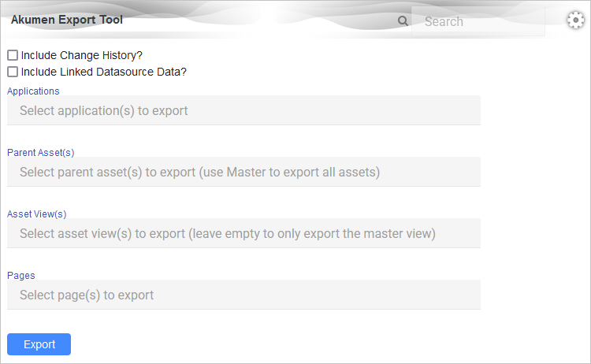Expand the Pages selection dropdown
The width and height of the screenshot is (591, 364).
click(243, 295)
